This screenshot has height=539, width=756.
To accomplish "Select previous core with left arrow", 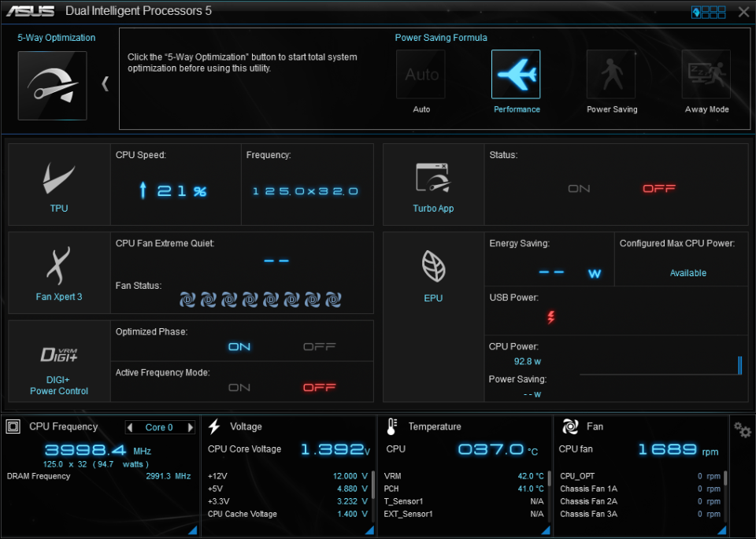I will pos(130,427).
